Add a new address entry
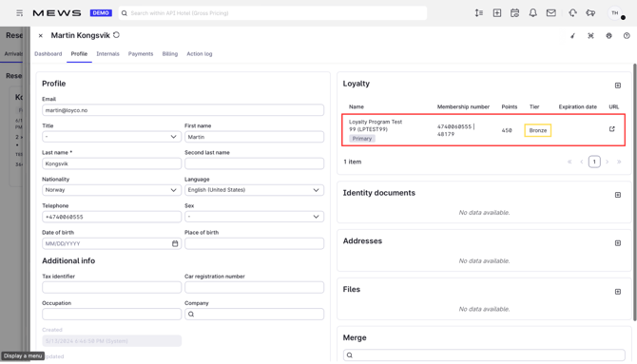The height and width of the screenshot is (364, 637). pyautogui.click(x=617, y=243)
